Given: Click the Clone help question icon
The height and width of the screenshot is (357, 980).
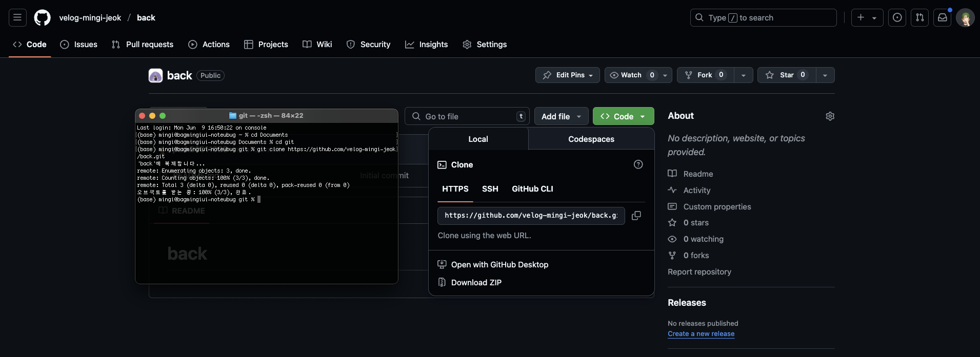Looking at the screenshot, I should point(638,164).
